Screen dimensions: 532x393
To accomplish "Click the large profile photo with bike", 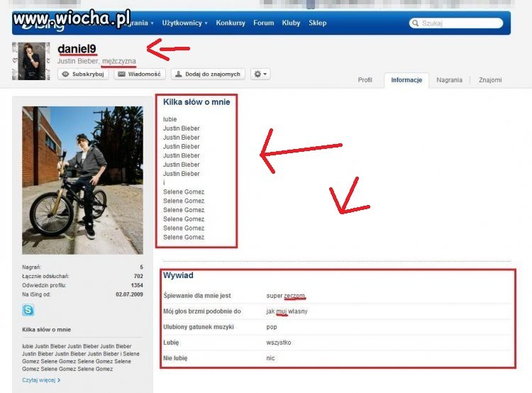I will coord(82,180).
